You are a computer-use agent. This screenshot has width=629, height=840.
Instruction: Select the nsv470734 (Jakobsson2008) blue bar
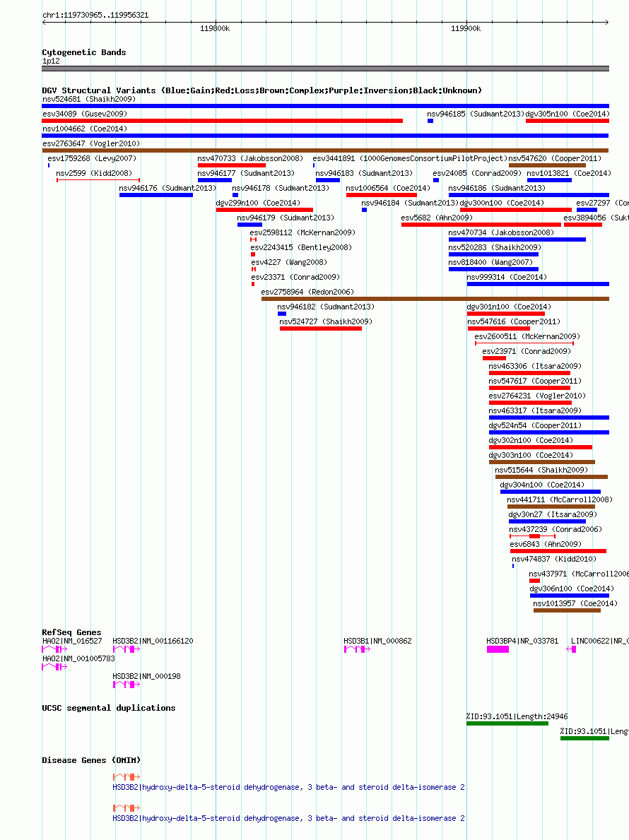(x=517, y=239)
